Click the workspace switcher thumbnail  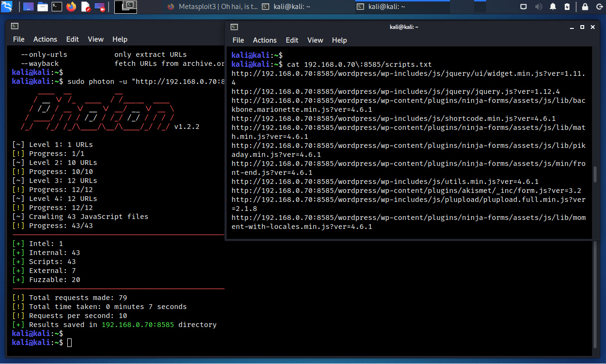pyautogui.click(x=126, y=7)
